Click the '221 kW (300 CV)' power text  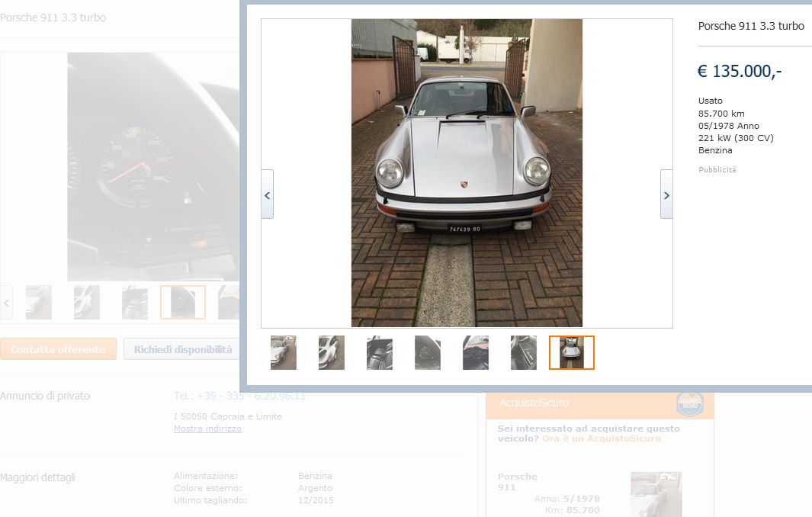point(736,138)
